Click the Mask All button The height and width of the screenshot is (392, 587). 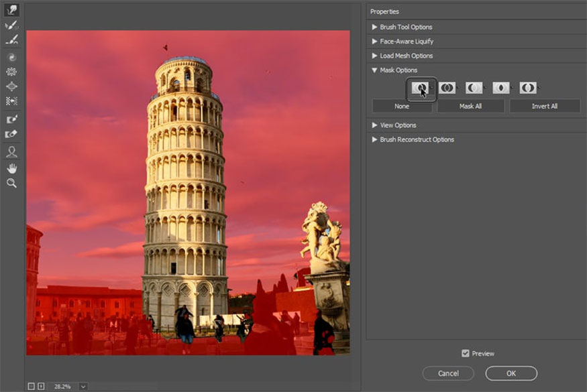click(470, 106)
